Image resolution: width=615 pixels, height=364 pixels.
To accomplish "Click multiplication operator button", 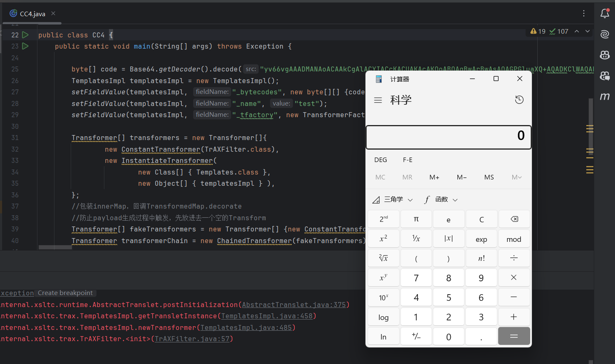I will (514, 278).
